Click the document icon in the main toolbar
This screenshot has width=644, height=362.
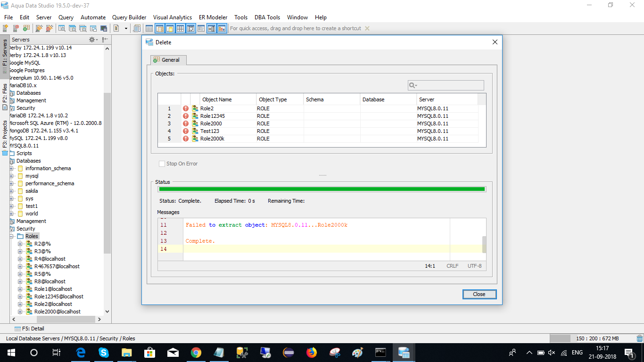116,28
